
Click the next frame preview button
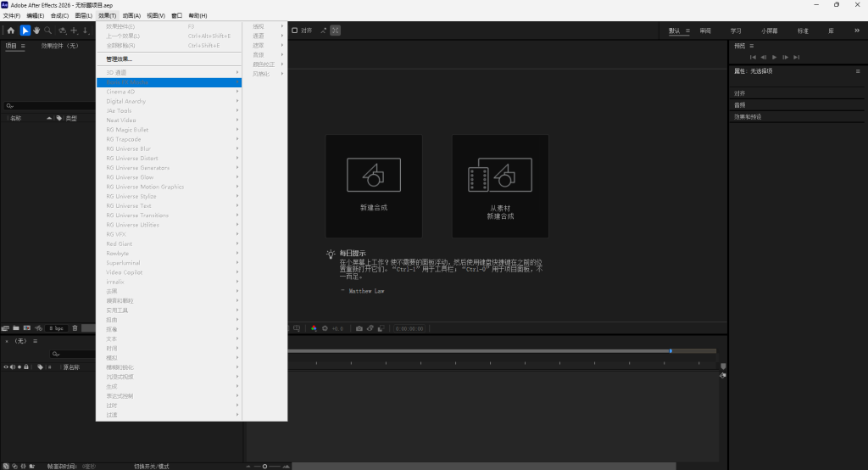(785, 57)
